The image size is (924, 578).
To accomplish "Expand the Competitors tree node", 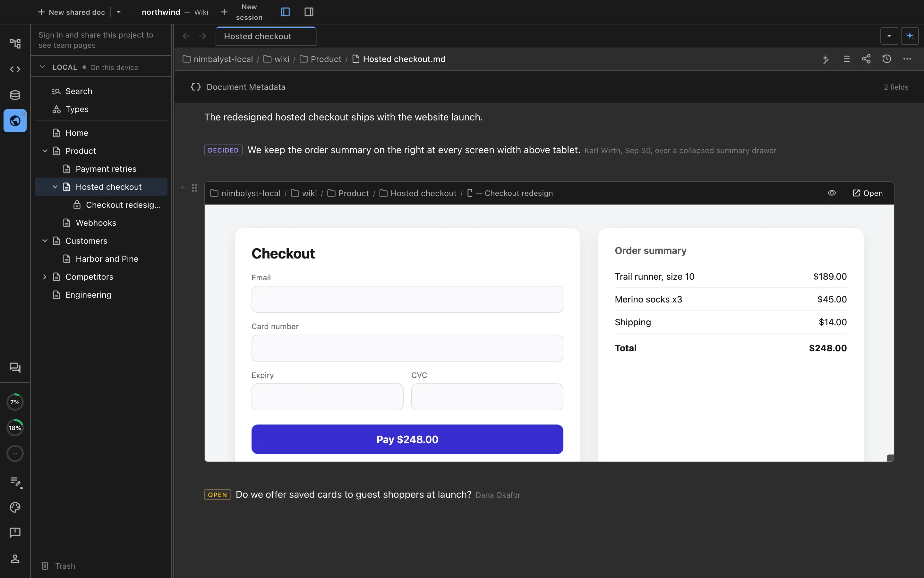I will coord(45,276).
